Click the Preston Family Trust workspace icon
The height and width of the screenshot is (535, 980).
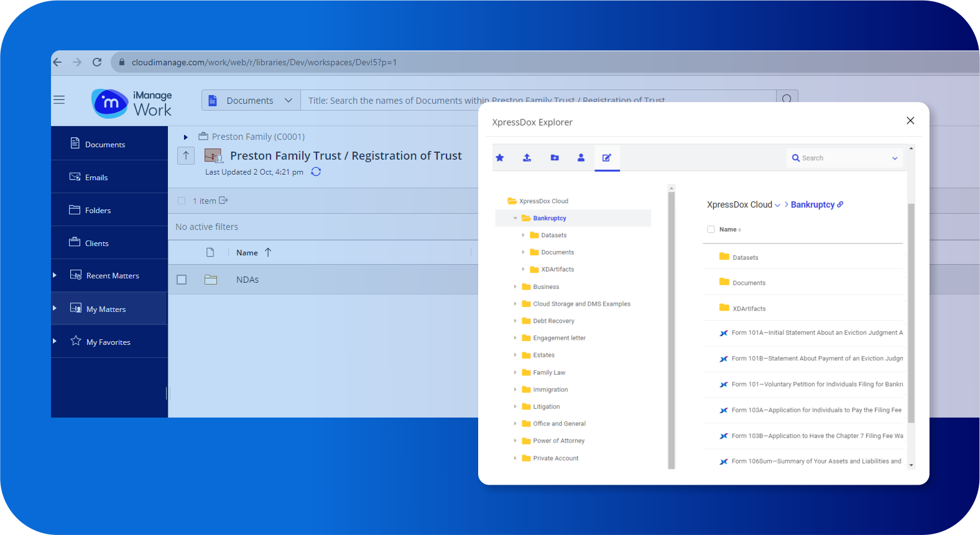pos(213,155)
